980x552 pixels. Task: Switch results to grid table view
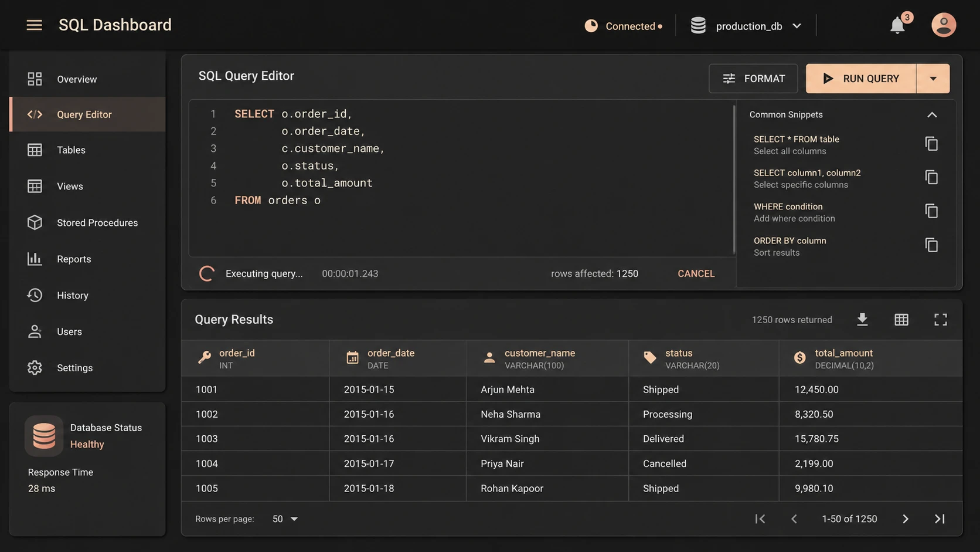pyautogui.click(x=901, y=319)
